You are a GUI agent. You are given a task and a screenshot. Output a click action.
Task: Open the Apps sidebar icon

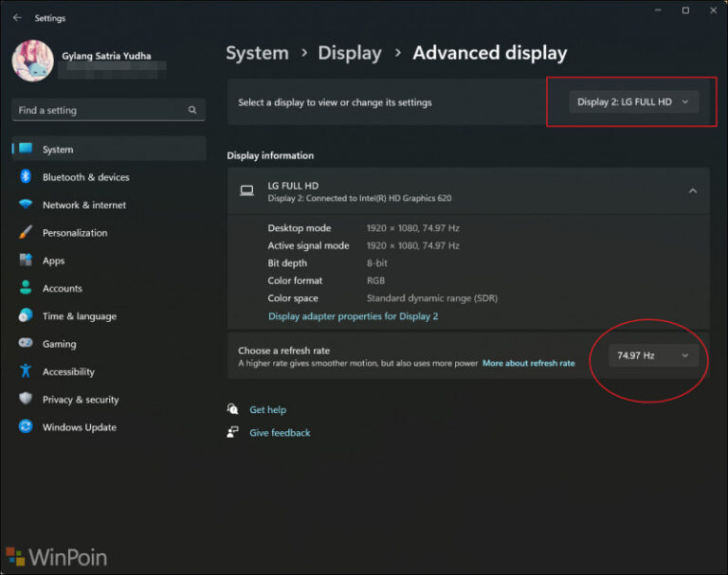[26, 260]
